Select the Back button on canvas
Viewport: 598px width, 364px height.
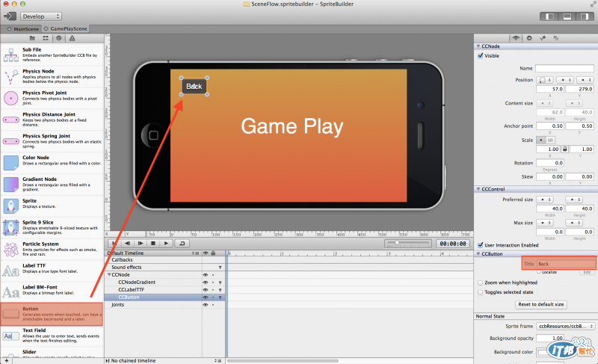[194, 87]
